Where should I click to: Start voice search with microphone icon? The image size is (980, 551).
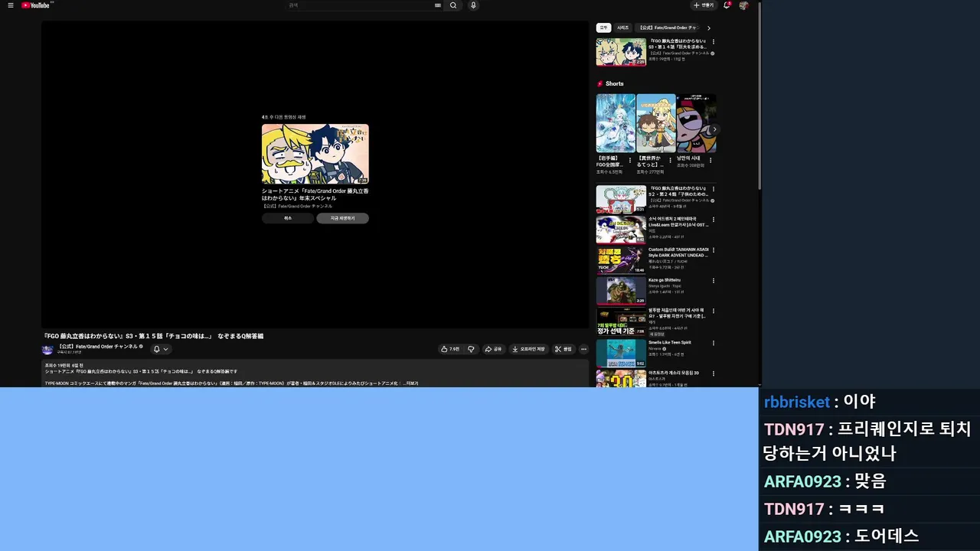(x=473, y=5)
